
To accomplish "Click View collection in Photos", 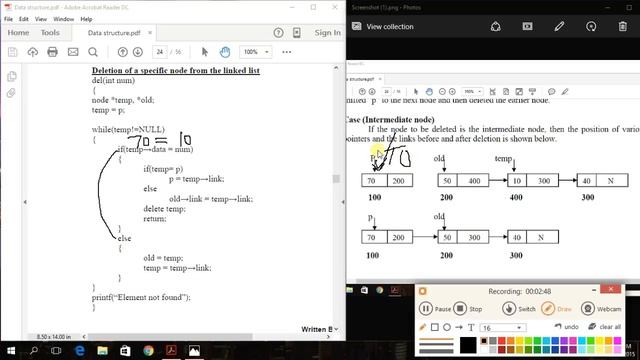I will [383, 27].
